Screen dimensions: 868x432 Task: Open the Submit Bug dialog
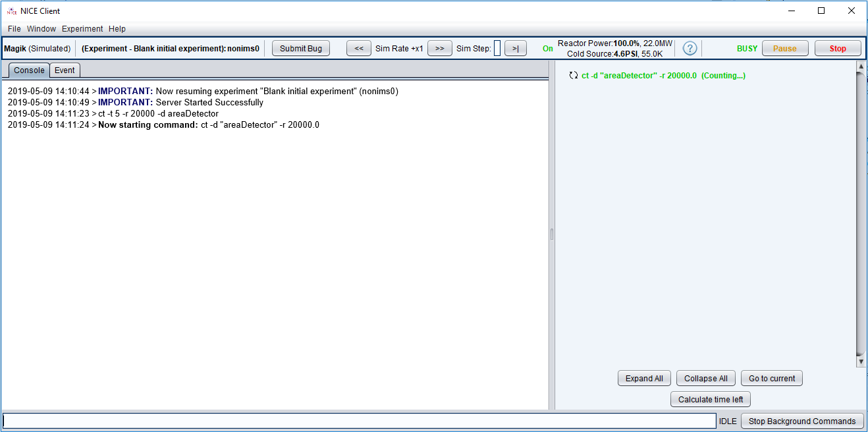tap(301, 49)
